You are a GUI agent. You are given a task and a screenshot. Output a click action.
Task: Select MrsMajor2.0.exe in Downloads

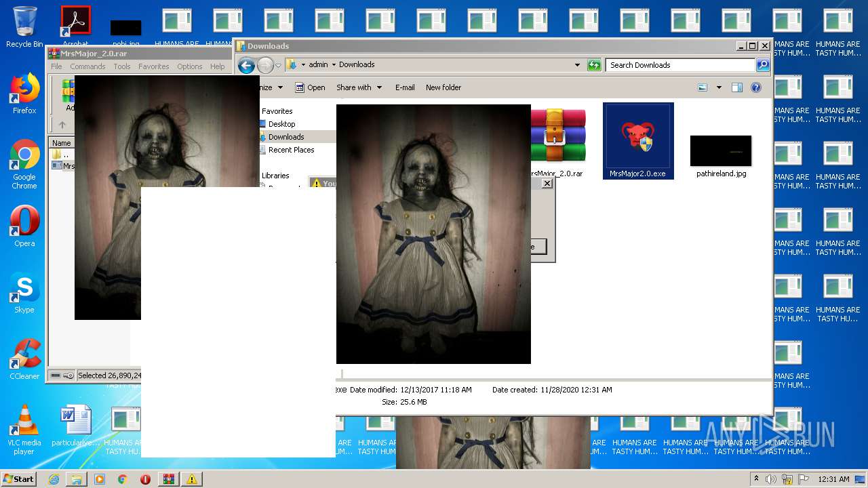[x=638, y=141]
